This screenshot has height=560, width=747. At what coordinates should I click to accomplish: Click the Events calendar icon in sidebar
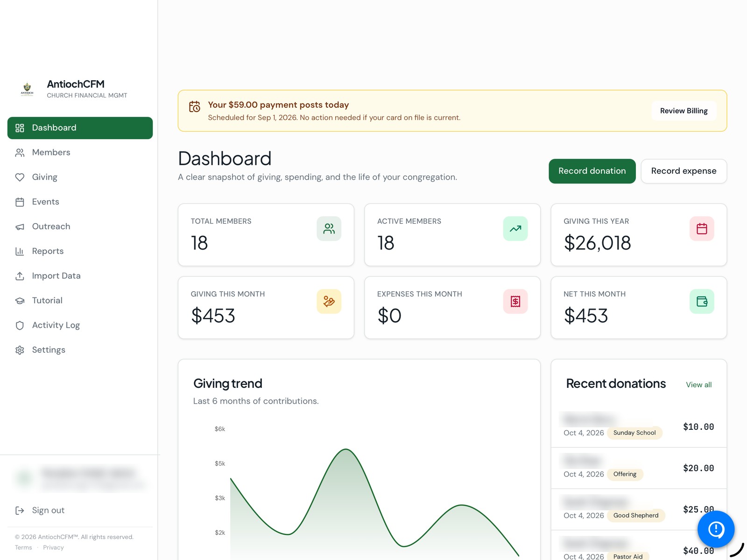coord(20,202)
